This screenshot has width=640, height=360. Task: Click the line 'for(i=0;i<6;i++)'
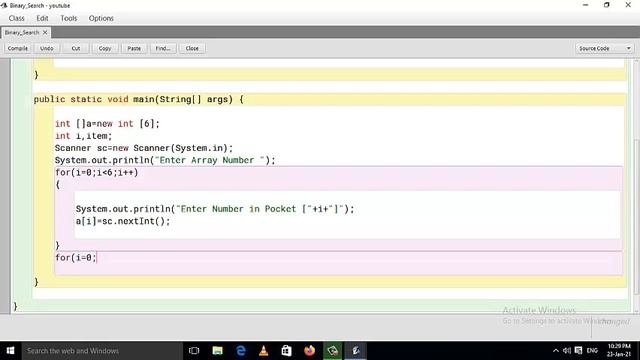(x=97, y=172)
